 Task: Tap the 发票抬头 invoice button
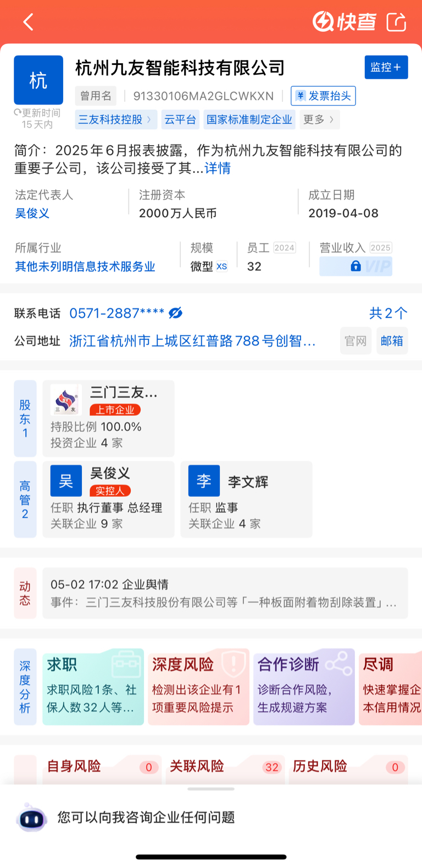point(323,96)
